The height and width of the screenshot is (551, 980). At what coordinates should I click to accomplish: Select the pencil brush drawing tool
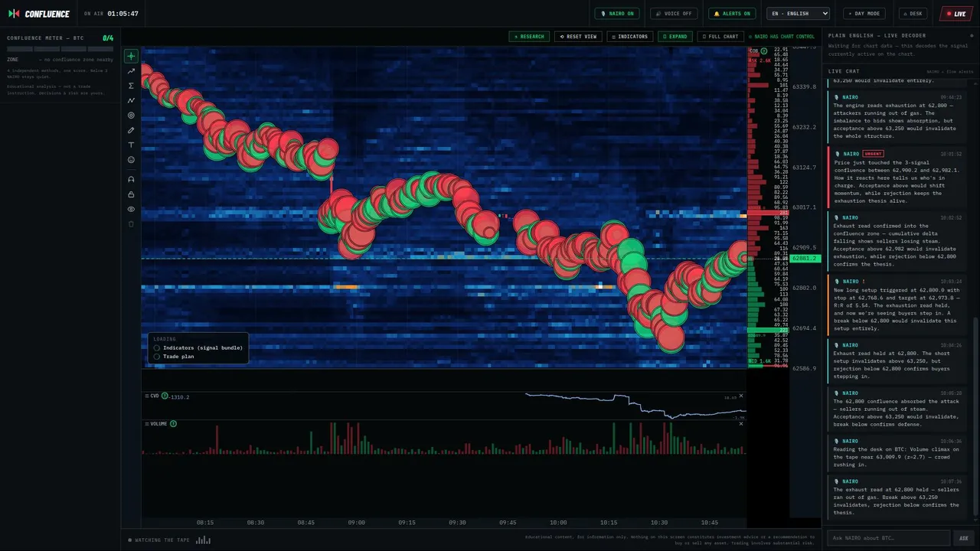(131, 130)
